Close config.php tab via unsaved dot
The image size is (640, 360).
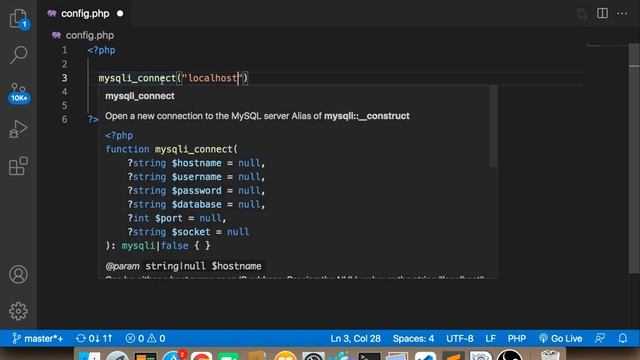pos(120,14)
